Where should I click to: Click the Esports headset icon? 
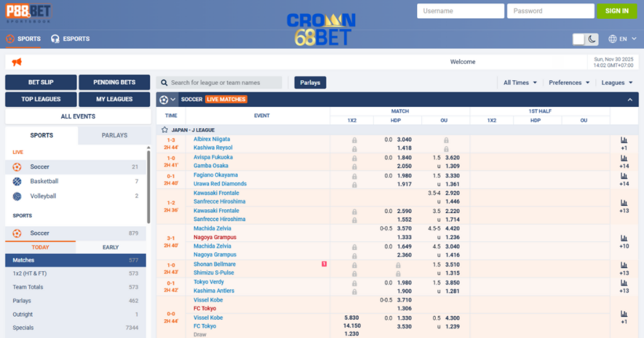point(55,39)
